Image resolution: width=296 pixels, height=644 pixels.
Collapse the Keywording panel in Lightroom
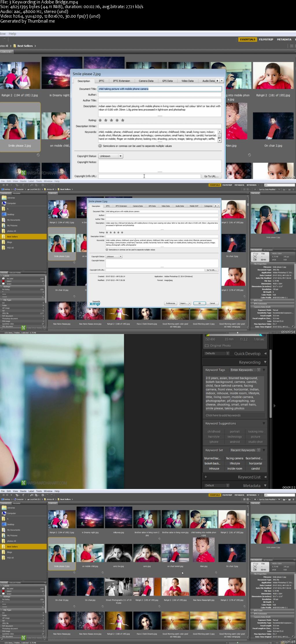(x=265, y=362)
